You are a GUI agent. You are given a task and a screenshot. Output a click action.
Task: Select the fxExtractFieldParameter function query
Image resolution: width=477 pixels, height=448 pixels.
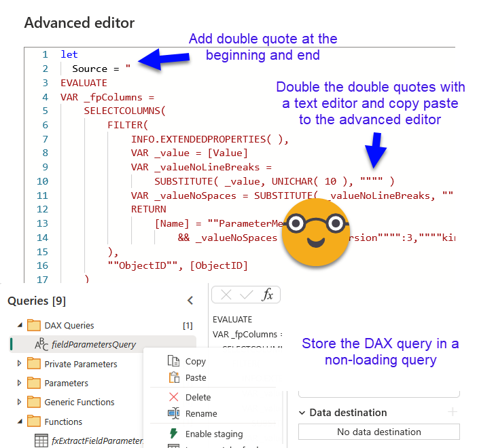click(96, 441)
